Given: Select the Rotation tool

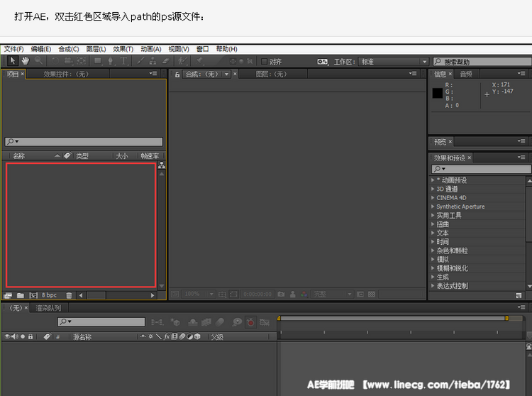Looking at the screenshot, I should pos(55,61).
